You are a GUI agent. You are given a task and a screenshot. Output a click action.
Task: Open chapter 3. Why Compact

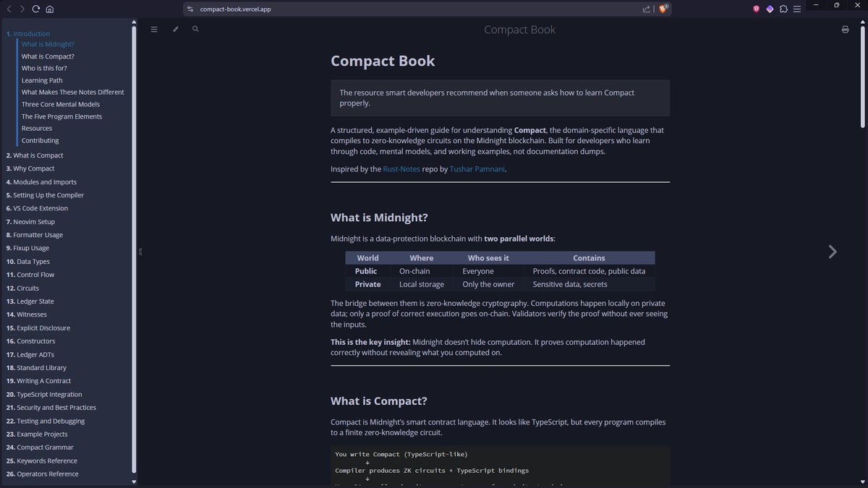30,168
